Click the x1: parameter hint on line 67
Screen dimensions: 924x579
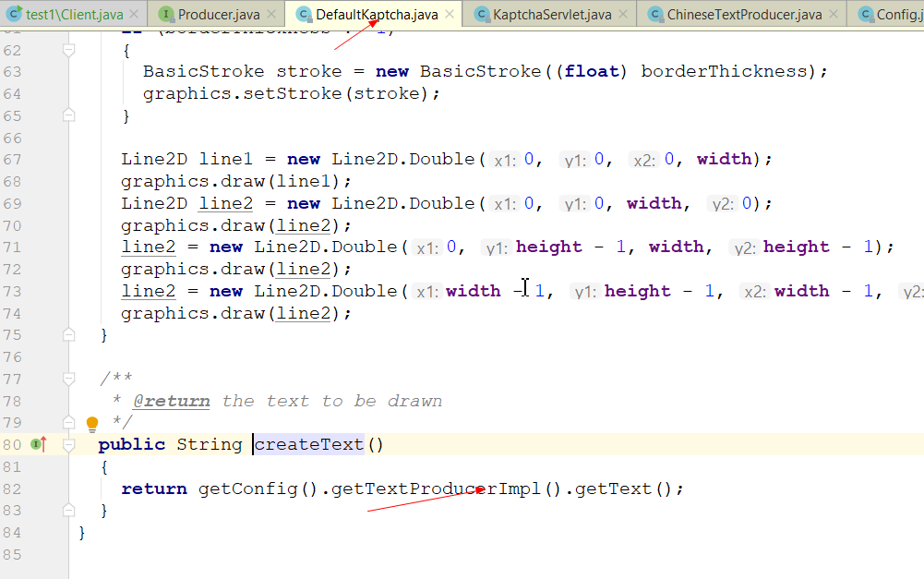point(505,160)
